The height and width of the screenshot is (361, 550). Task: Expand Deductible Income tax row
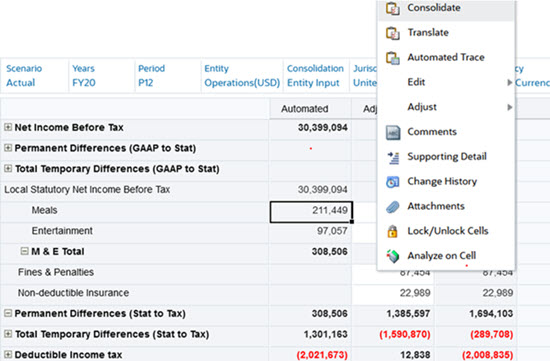coord(8,354)
